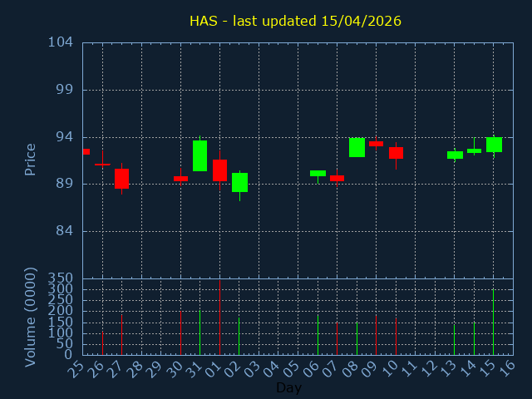
Task: Click the 'Price' y-axis label
Action: (31, 160)
